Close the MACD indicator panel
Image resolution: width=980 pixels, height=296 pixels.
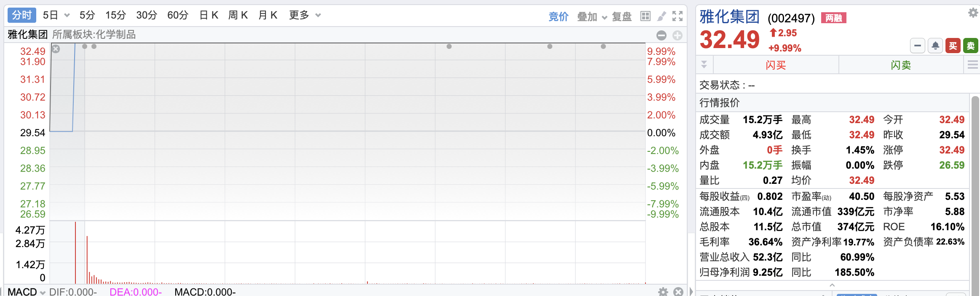pos(678,291)
